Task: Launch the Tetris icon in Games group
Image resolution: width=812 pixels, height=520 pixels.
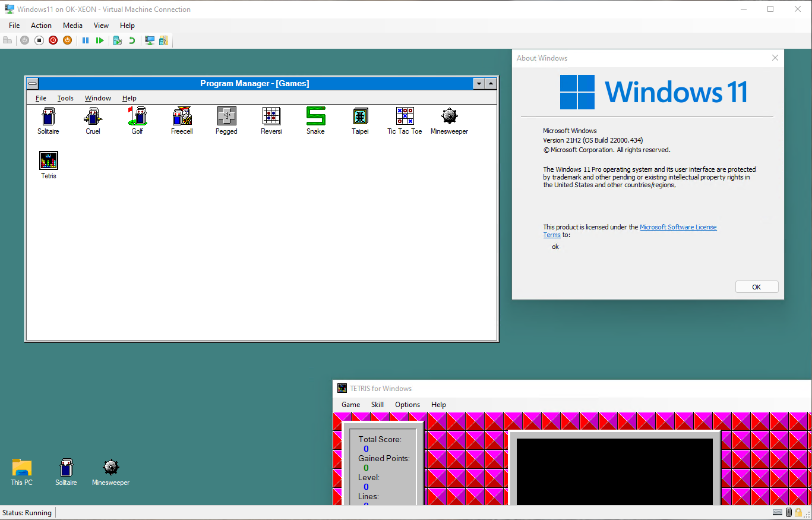Action: (x=48, y=160)
